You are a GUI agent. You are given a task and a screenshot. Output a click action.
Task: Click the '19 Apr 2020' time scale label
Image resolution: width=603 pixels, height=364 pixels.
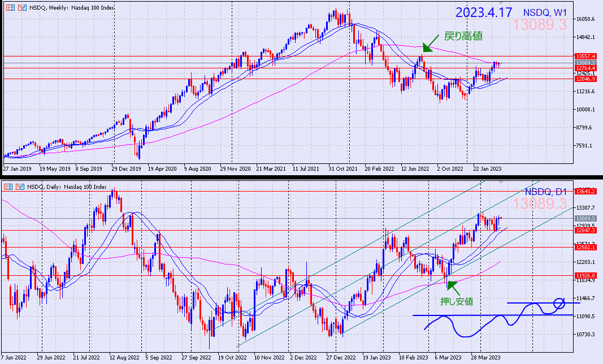(162, 168)
